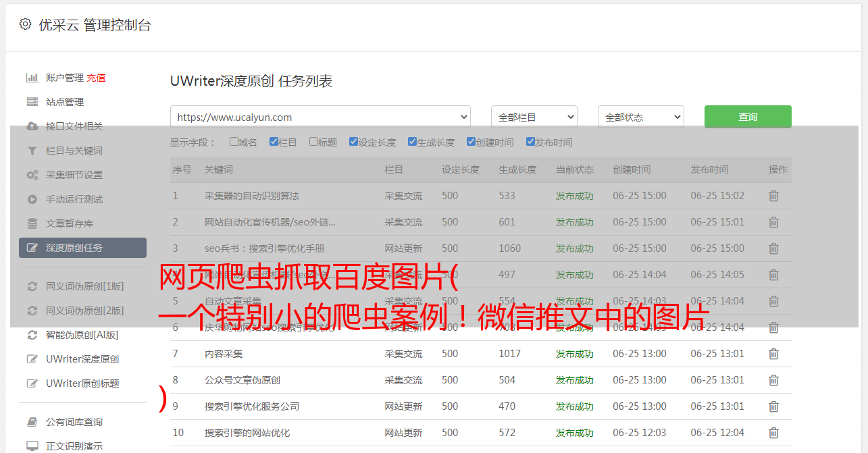This screenshot has width=868, height=453.
Task: Click the green 查询 button
Action: (747, 117)
